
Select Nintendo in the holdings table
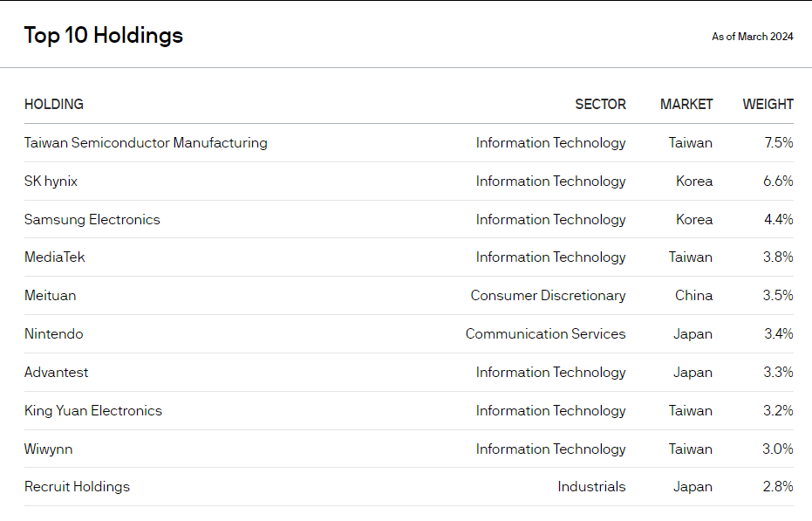[54, 334]
